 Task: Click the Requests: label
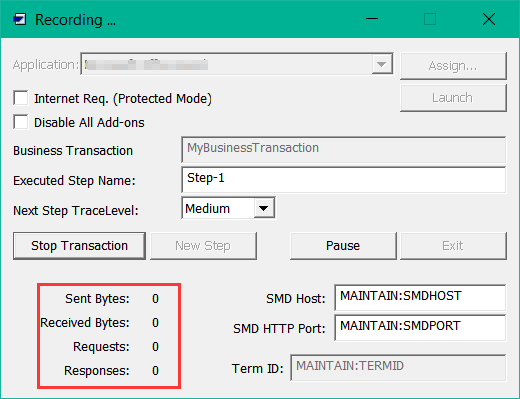pyautogui.click(x=101, y=347)
